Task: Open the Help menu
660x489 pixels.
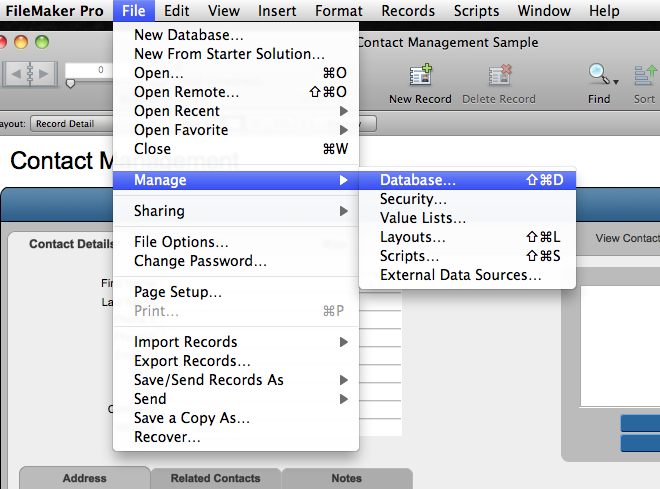Action: [604, 11]
